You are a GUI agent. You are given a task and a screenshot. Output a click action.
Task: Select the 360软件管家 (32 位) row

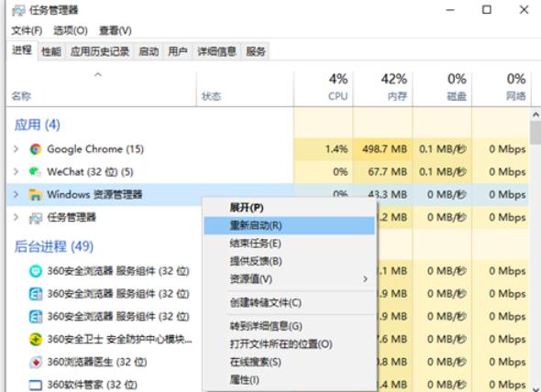click(x=104, y=385)
